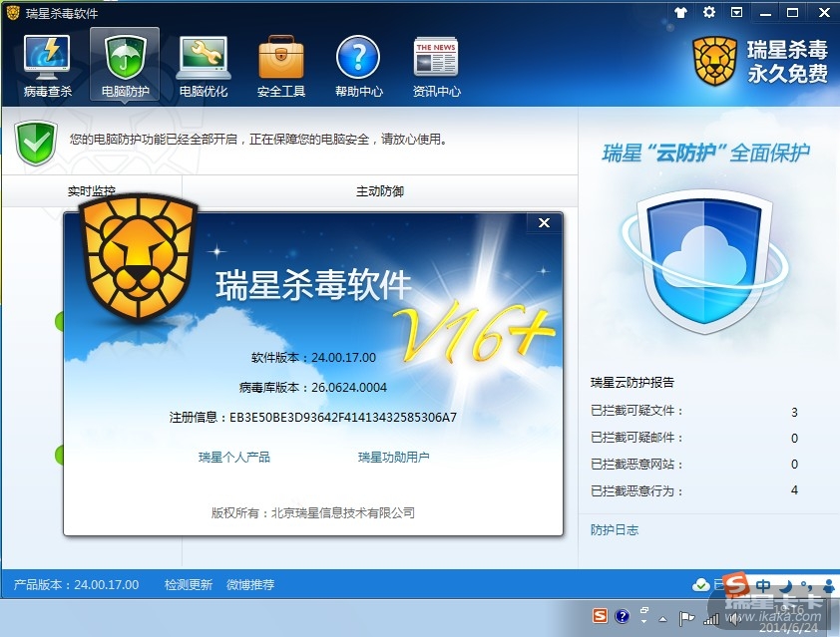This screenshot has height=637, width=840.
Task: Click the Sogou user avatar icon
Action: [x=828, y=585]
